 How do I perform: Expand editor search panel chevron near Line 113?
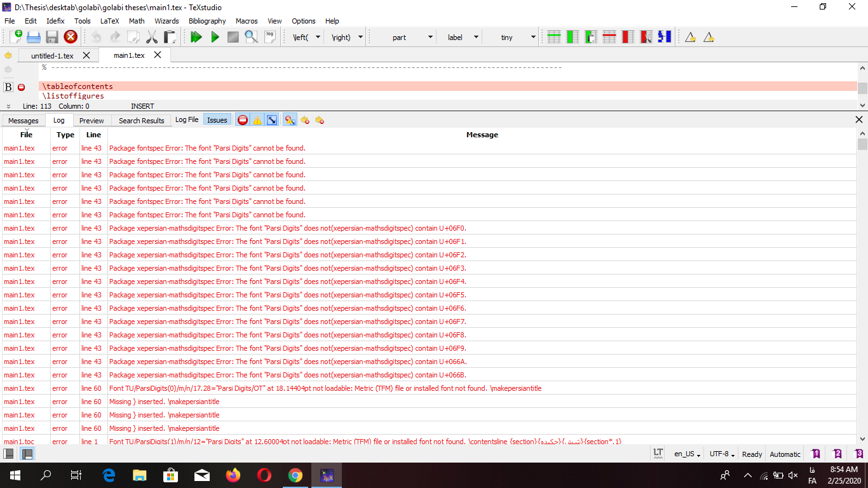coord(8,106)
